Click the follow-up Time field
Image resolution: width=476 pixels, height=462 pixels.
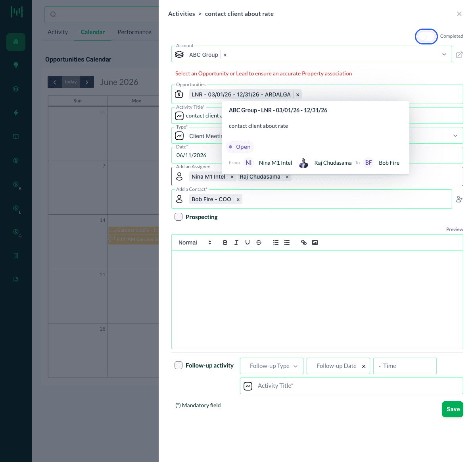click(405, 366)
